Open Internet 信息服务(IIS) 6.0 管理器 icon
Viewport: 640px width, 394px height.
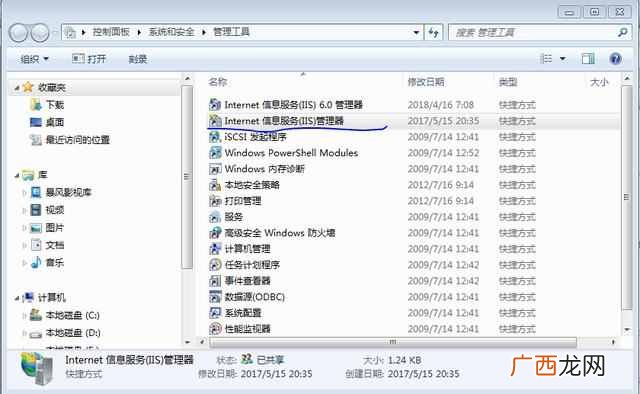tap(215, 105)
